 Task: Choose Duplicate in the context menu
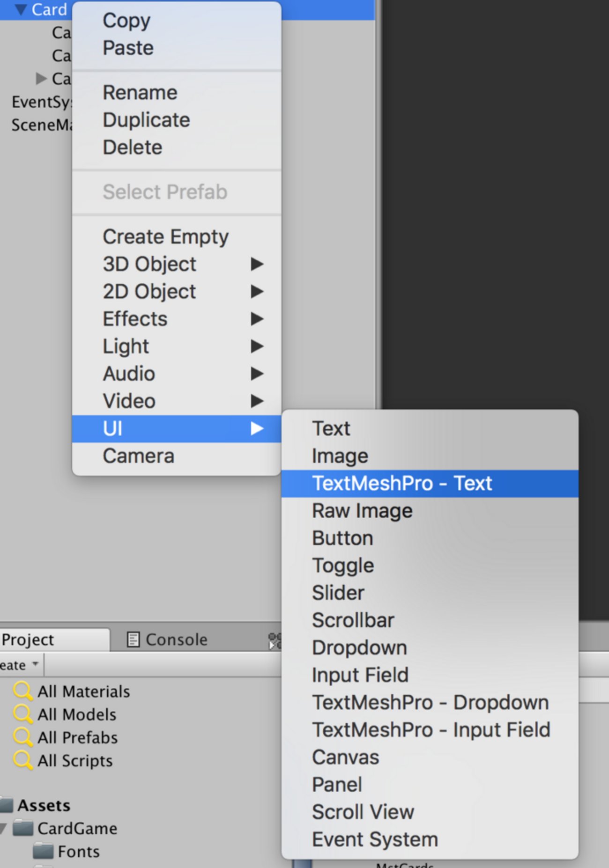(146, 120)
